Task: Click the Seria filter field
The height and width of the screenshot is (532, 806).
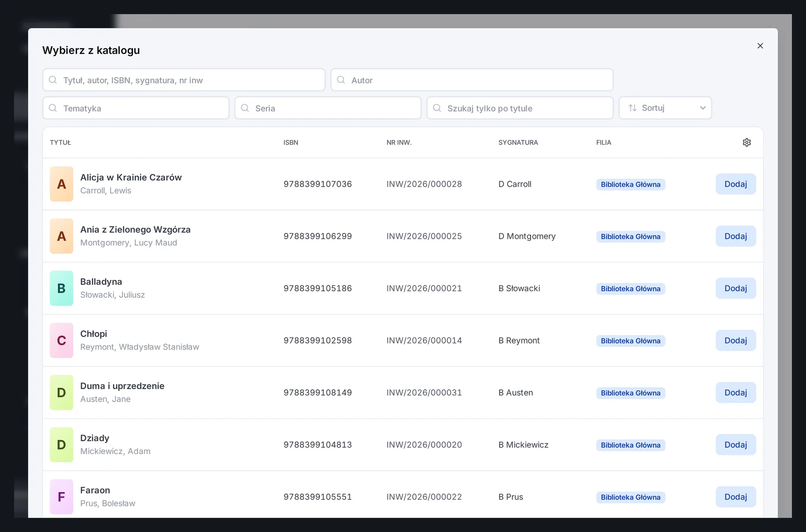Action: (x=328, y=108)
